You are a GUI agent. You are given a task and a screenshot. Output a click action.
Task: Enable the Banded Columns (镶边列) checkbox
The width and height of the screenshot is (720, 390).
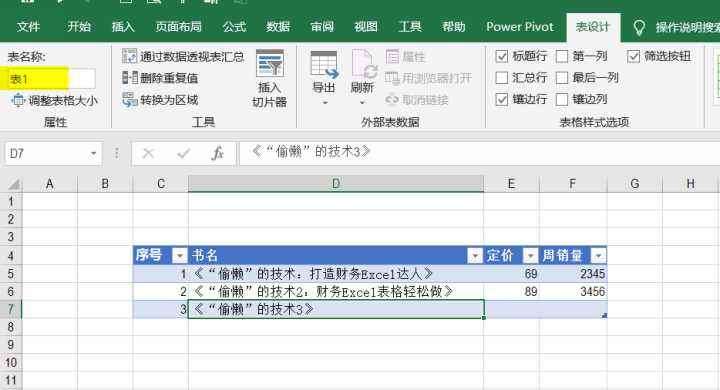tap(562, 99)
